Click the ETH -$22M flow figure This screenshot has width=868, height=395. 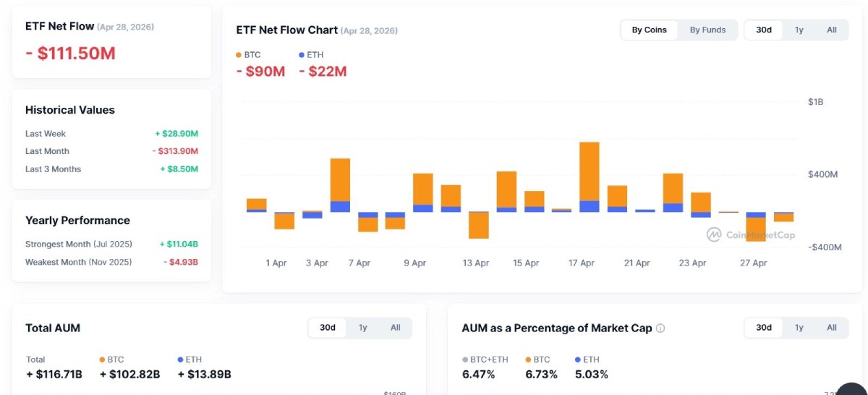[x=323, y=72]
